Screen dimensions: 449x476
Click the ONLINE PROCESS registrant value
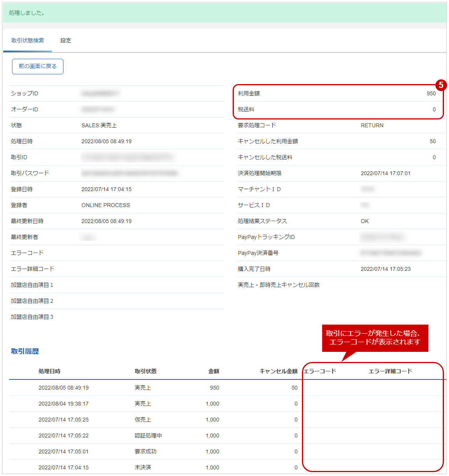coord(106,205)
